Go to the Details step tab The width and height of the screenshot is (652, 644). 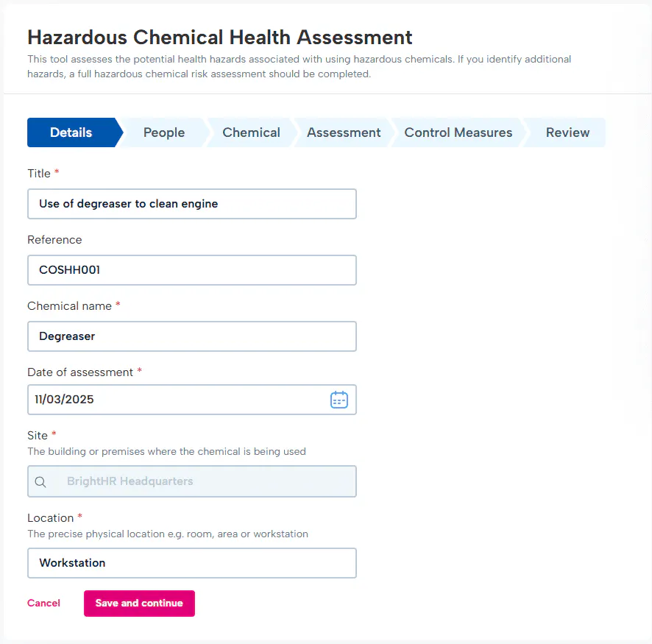[x=71, y=132]
